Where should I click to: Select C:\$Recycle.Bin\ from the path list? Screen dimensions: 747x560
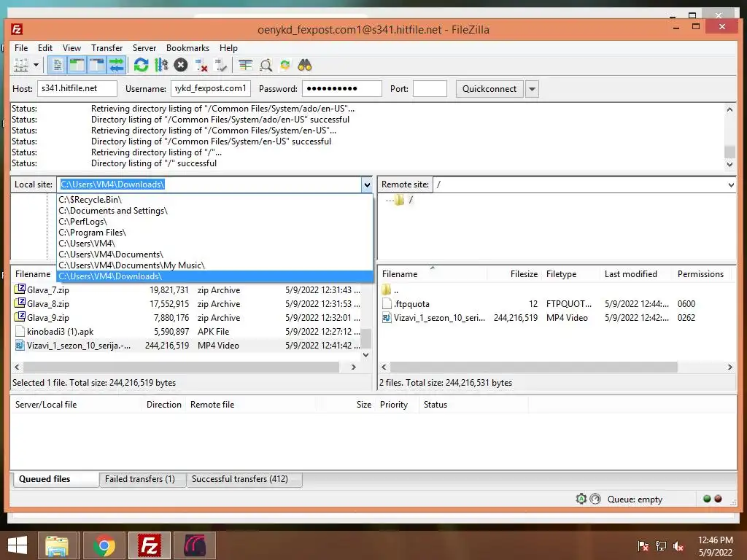[214, 200]
